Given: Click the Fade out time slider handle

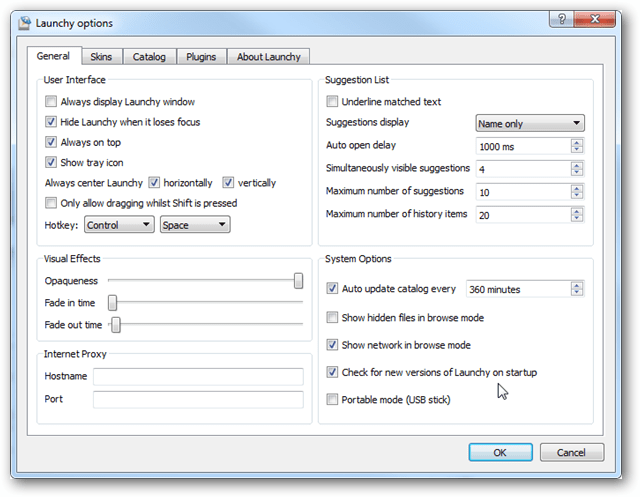Looking at the screenshot, I should click(116, 325).
